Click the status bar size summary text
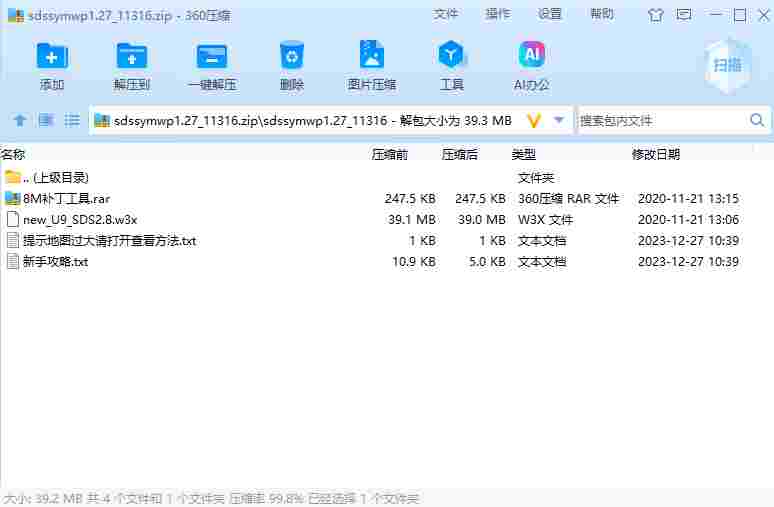This screenshot has width=774, height=507. (x=211, y=499)
